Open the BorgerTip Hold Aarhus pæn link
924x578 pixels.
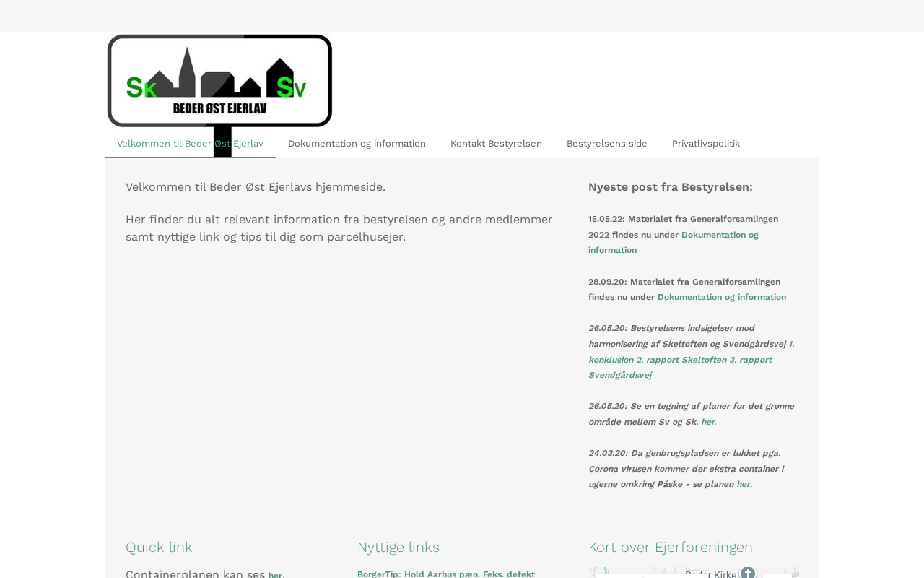(x=446, y=574)
